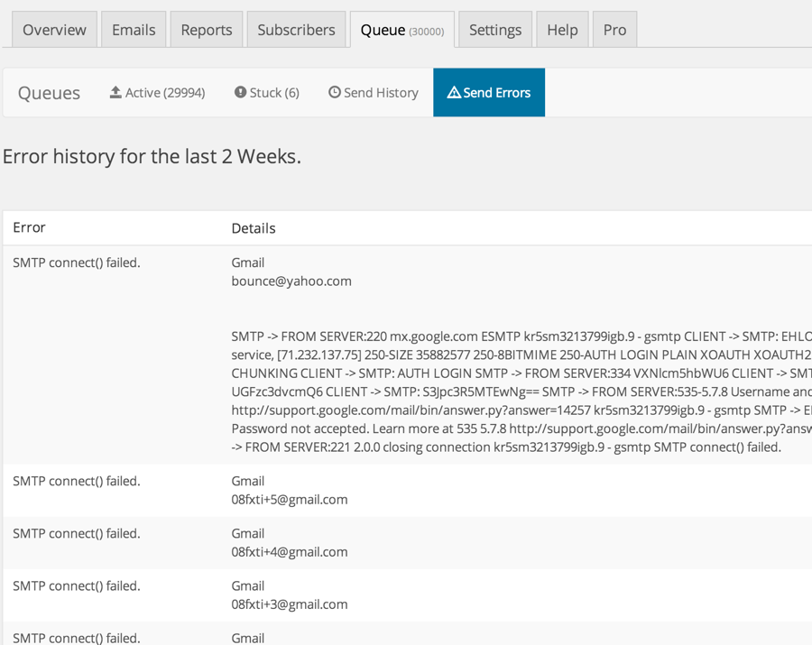Select the Send Errors view

(489, 92)
